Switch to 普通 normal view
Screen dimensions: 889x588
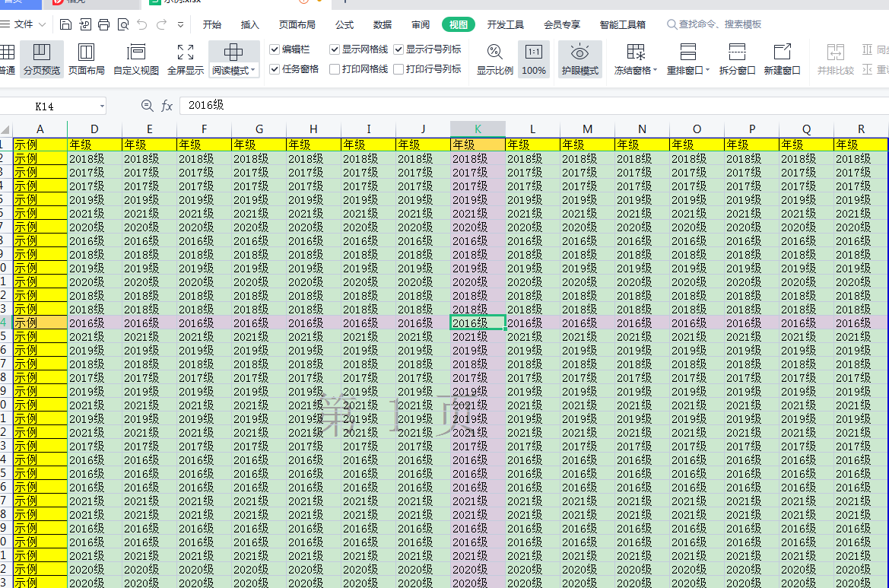point(8,59)
